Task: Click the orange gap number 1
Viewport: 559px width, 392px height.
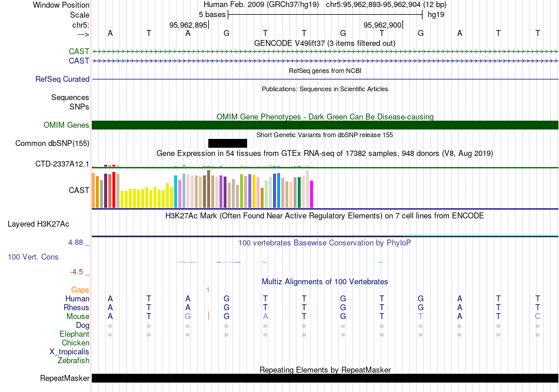Action: click(208, 290)
